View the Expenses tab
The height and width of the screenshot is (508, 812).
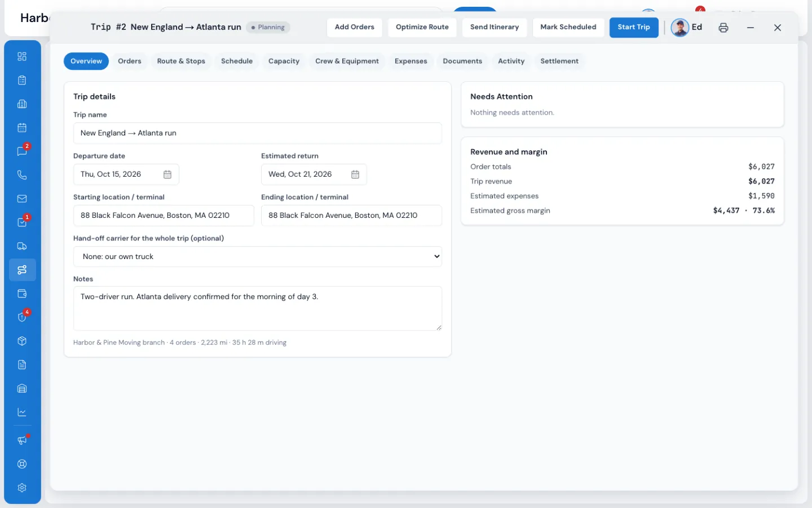(411, 61)
